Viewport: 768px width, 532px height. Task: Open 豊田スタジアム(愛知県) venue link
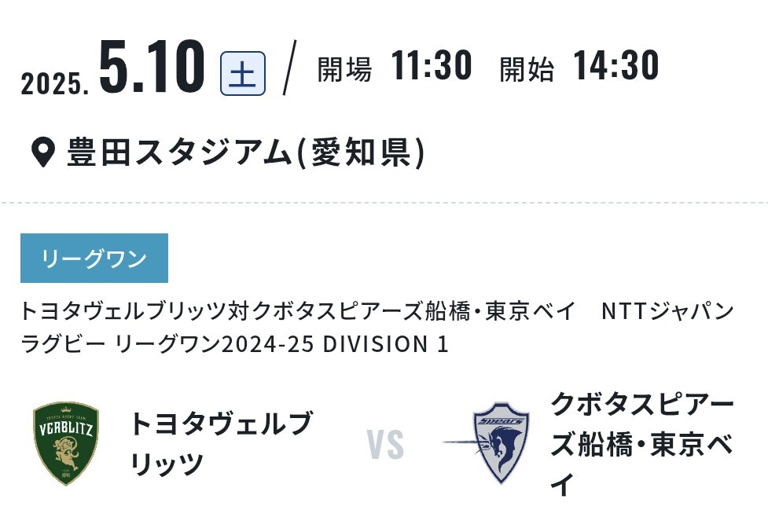[x=246, y=152]
